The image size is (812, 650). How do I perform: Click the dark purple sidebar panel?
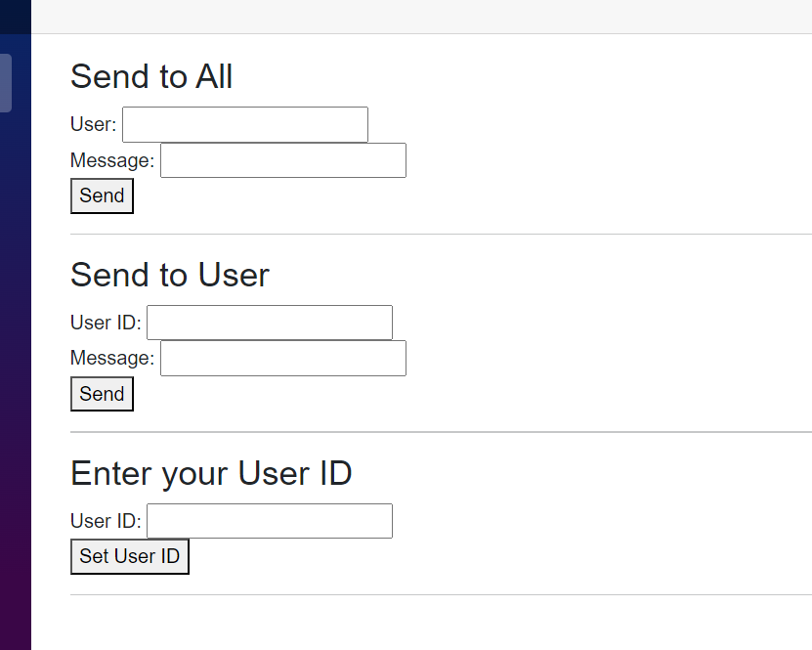click(x=16, y=391)
